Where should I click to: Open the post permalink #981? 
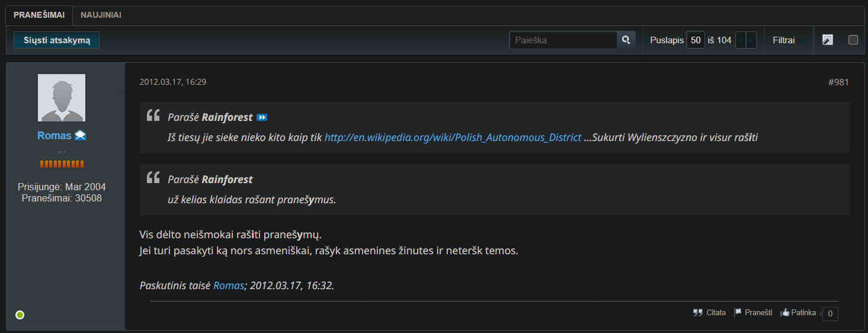(838, 82)
